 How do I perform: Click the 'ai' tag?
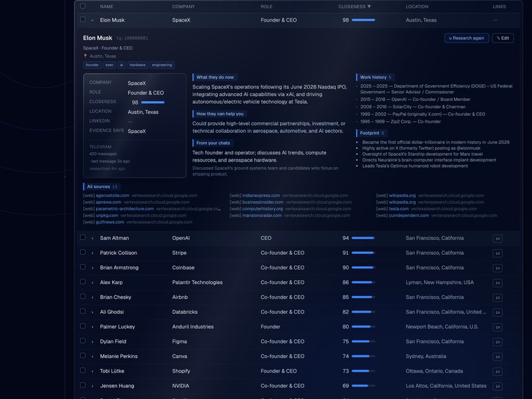pyautogui.click(x=121, y=65)
